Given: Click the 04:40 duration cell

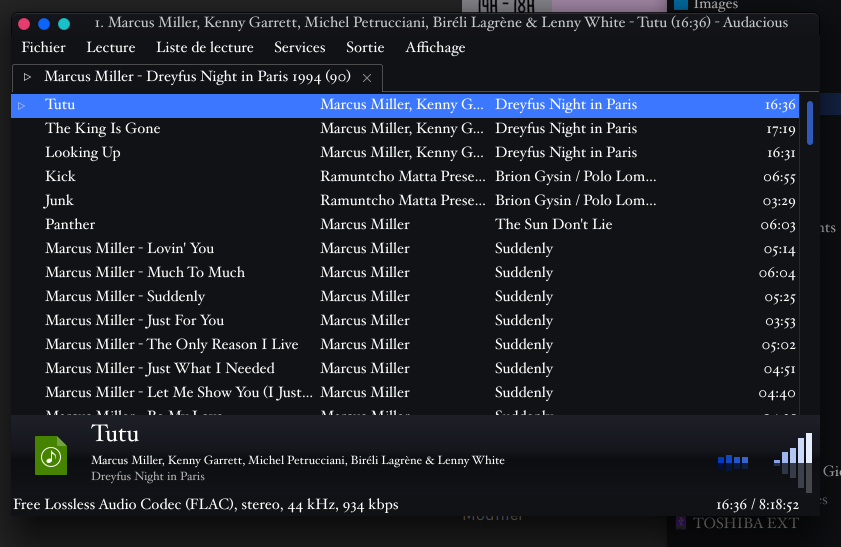Looking at the screenshot, I should click(777, 394).
